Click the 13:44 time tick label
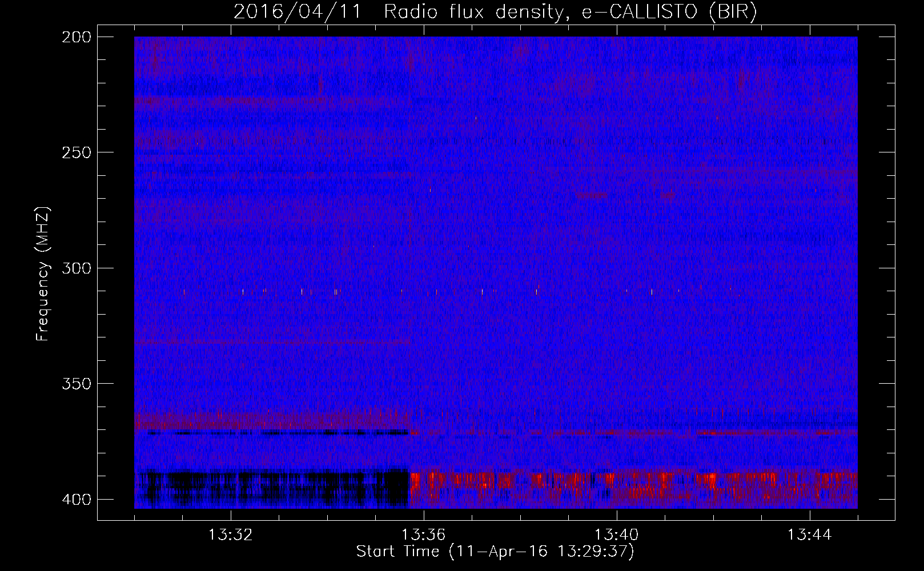Viewport: 924px width, 571px height. click(x=810, y=535)
